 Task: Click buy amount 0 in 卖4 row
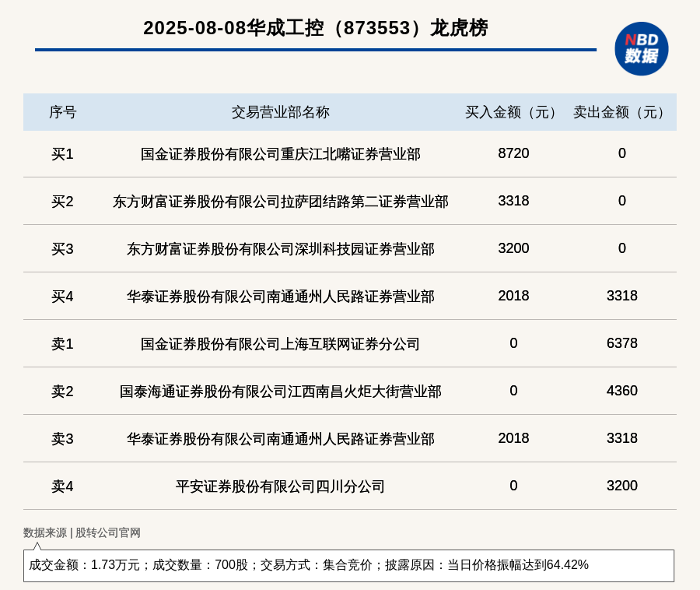tap(513, 486)
